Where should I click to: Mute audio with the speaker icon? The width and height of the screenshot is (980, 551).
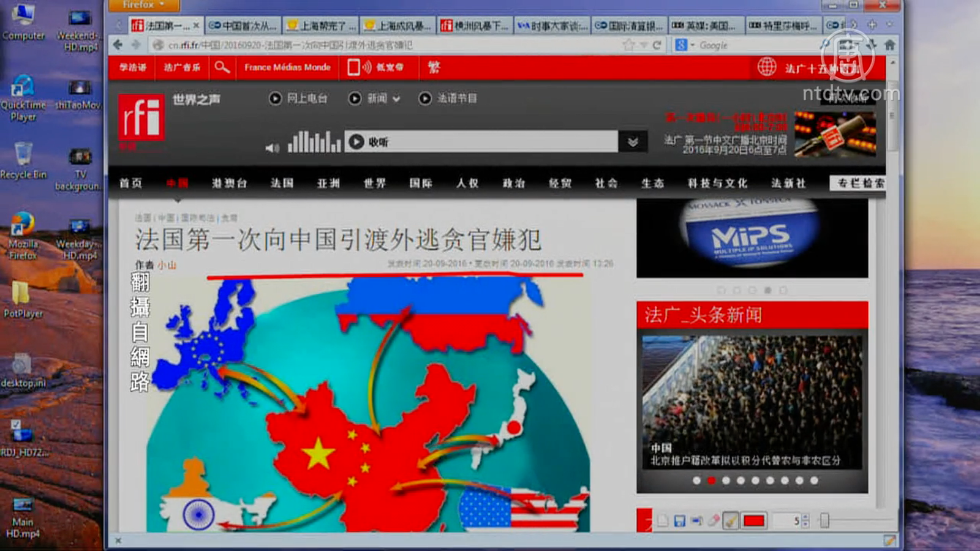click(272, 148)
